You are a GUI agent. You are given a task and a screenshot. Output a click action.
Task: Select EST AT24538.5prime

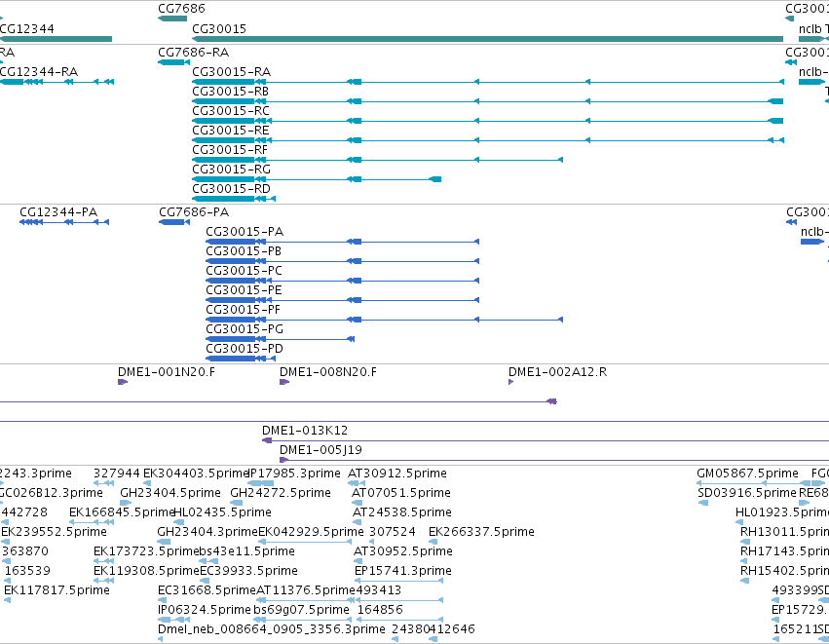point(401,512)
